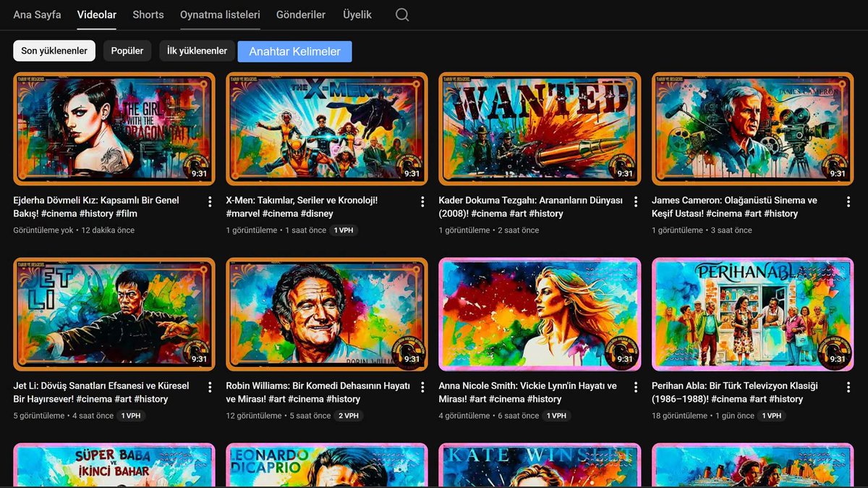Open title 'Ejderha Dövmeli Kız: Kapsamlı Bir Genel Bakış!'

[x=96, y=207]
